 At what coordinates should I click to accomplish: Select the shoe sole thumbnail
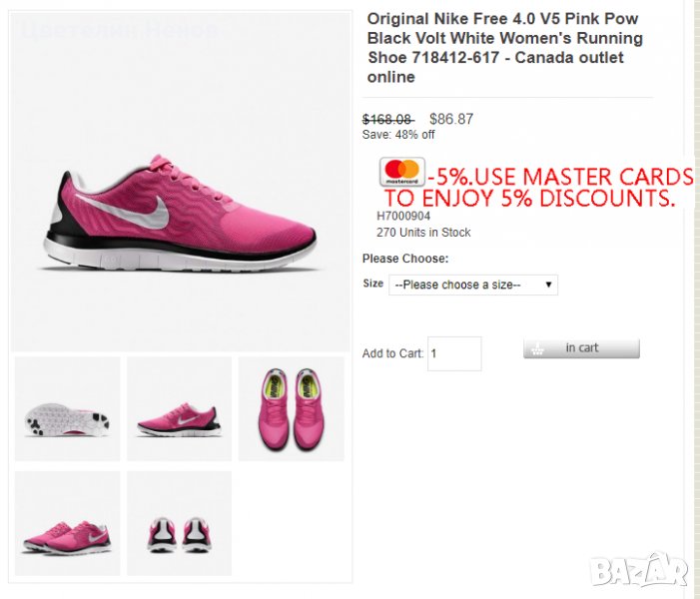(67, 409)
